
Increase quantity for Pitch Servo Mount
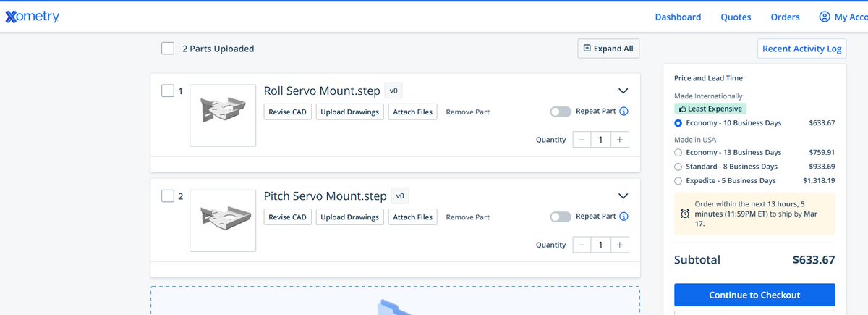point(619,245)
